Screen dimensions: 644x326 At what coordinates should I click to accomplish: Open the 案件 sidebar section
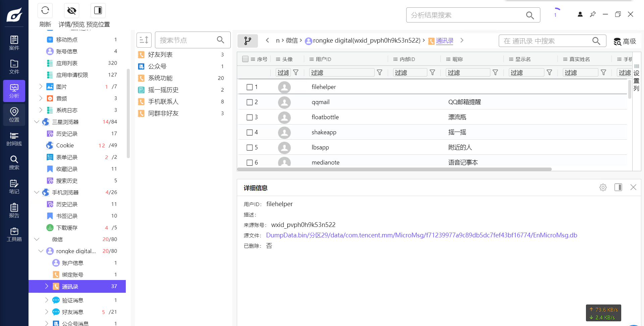coord(14,43)
